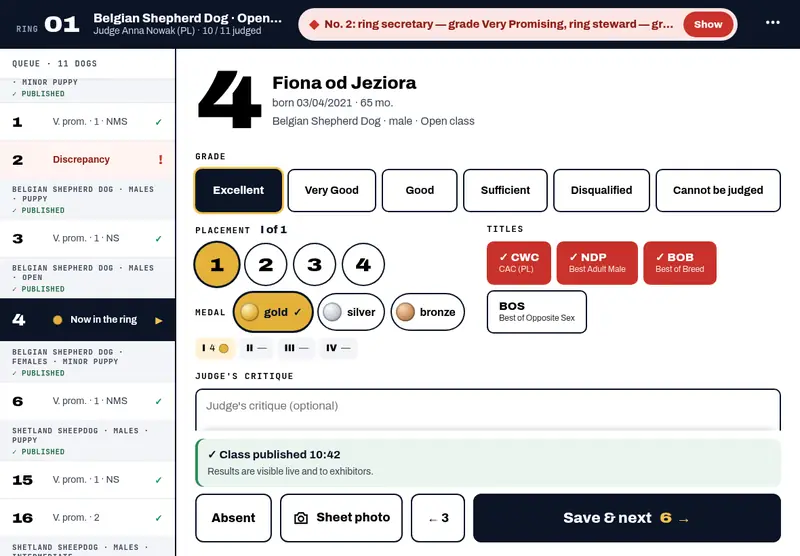Go back to previous dog 3
This screenshot has height=556, width=800.
(438, 518)
